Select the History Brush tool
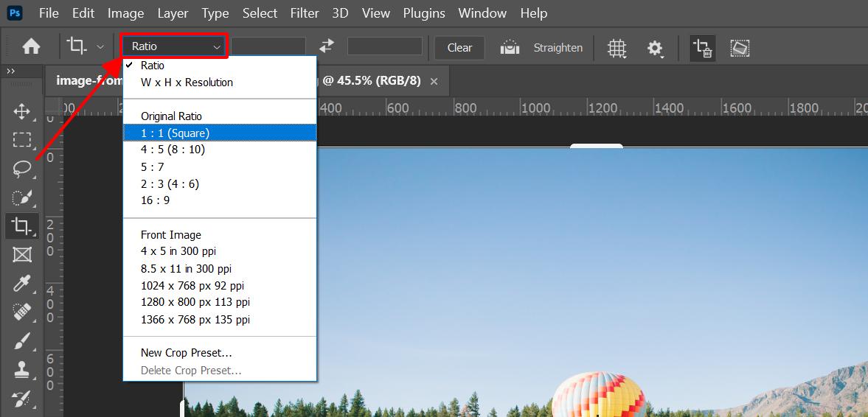 (x=21, y=398)
